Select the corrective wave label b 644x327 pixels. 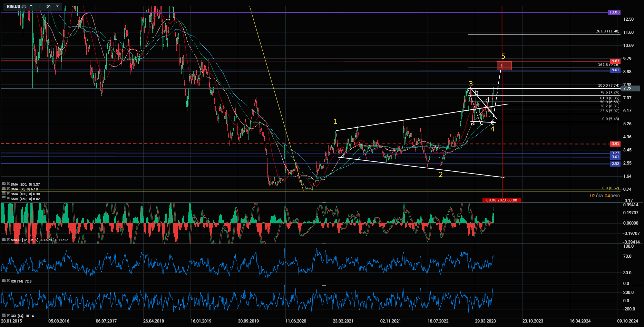[x=476, y=92]
